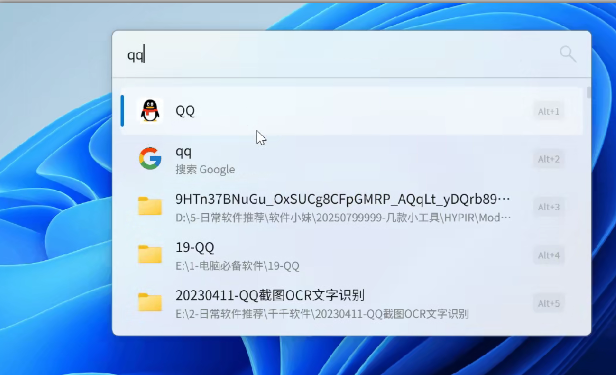Viewport: 616px width, 375px height.
Task: Open the QQ penguin app icon
Action: pos(150,111)
